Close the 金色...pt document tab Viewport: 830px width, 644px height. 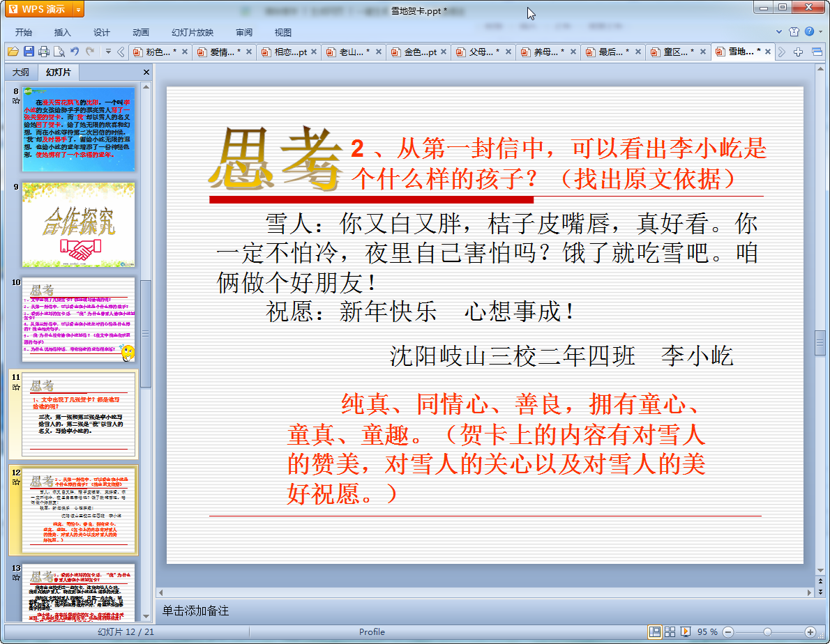pyautogui.click(x=444, y=52)
